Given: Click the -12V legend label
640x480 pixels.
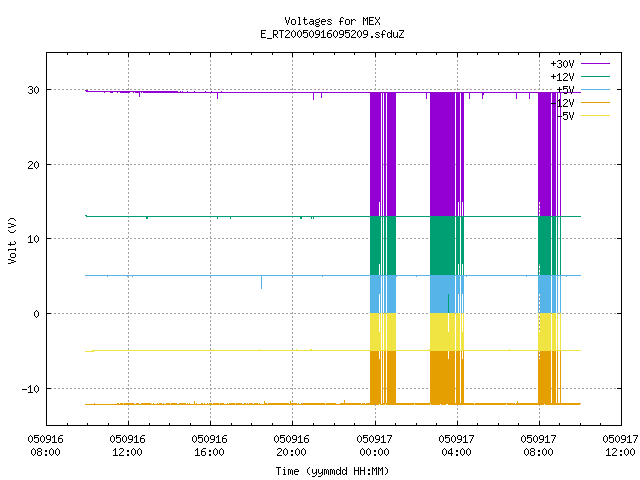Looking at the screenshot, I should pos(562,103).
